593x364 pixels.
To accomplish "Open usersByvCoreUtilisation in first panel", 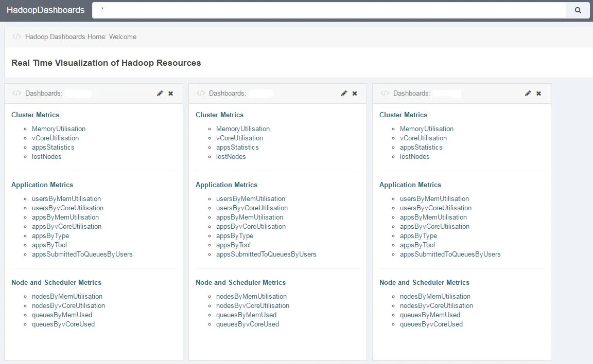I will click(x=68, y=208).
